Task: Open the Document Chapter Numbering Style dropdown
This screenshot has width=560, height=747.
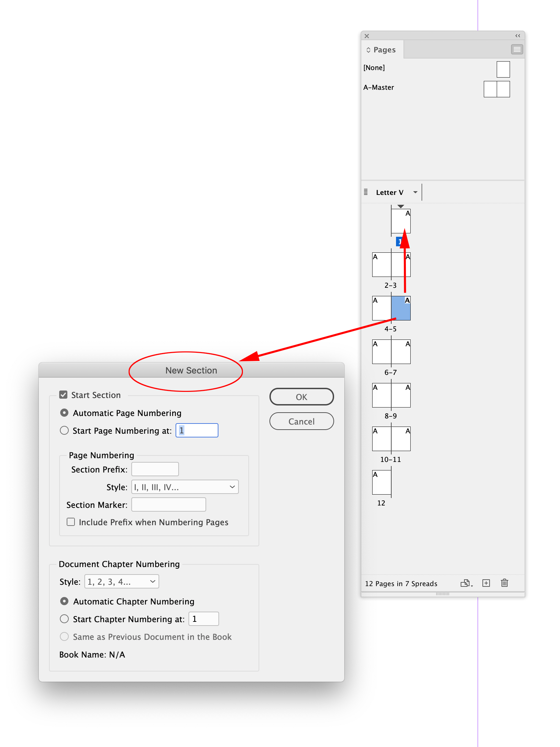Action: [x=121, y=581]
